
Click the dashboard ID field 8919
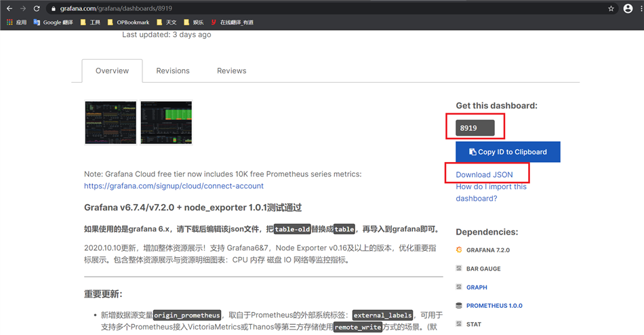pyautogui.click(x=475, y=128)
